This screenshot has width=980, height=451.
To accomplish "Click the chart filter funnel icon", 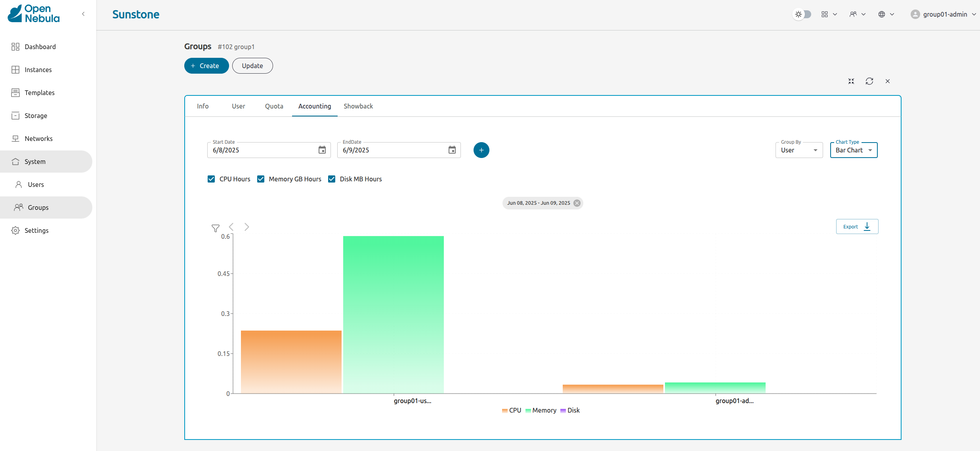I will click(x=215, y=228).
